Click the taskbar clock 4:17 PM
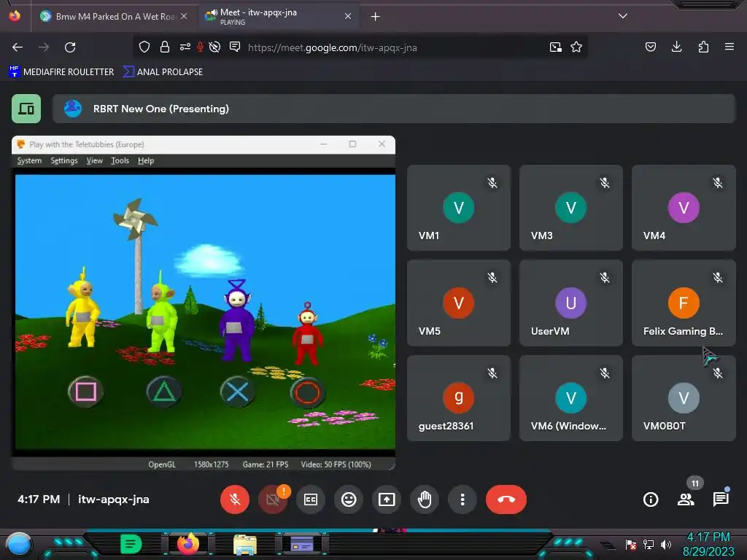The image size is (747, 560). pos(708,537)
